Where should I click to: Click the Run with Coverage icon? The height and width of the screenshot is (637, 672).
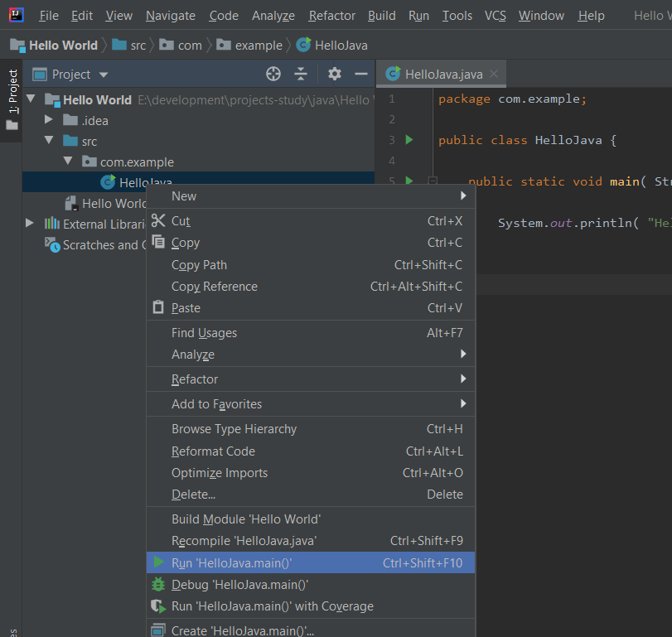click(x=158, y=606)
